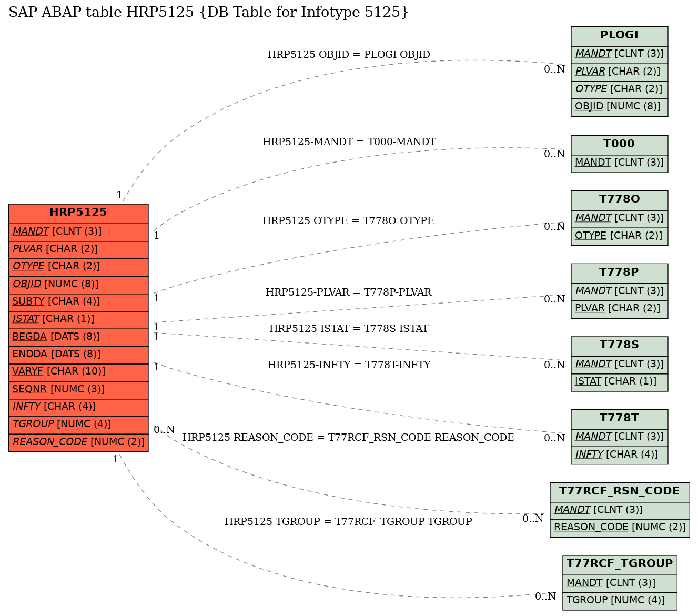Select TGROUP [NUMC (4)] row in HRP5125
Screen dimensions: 698x616
(x=78, y=425)
